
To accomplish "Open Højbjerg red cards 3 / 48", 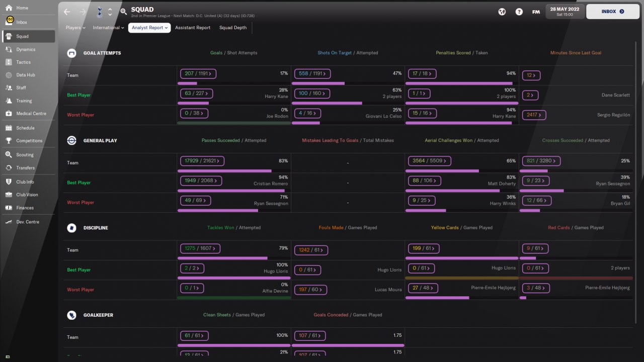I will pos(536,289).
